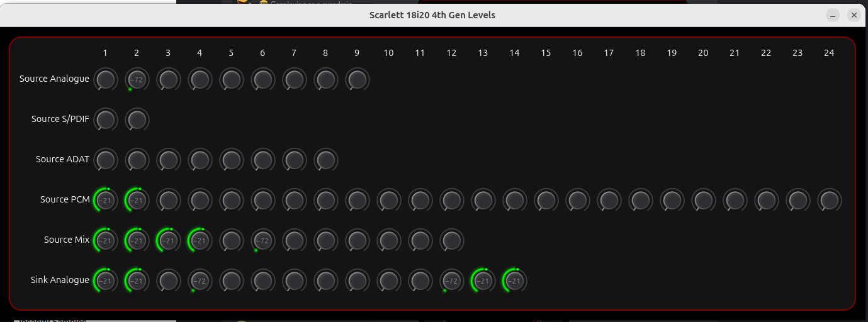868x322 pixels.
Task: Select Source ADAT level dial 1
Action: (x=105, y=160)
